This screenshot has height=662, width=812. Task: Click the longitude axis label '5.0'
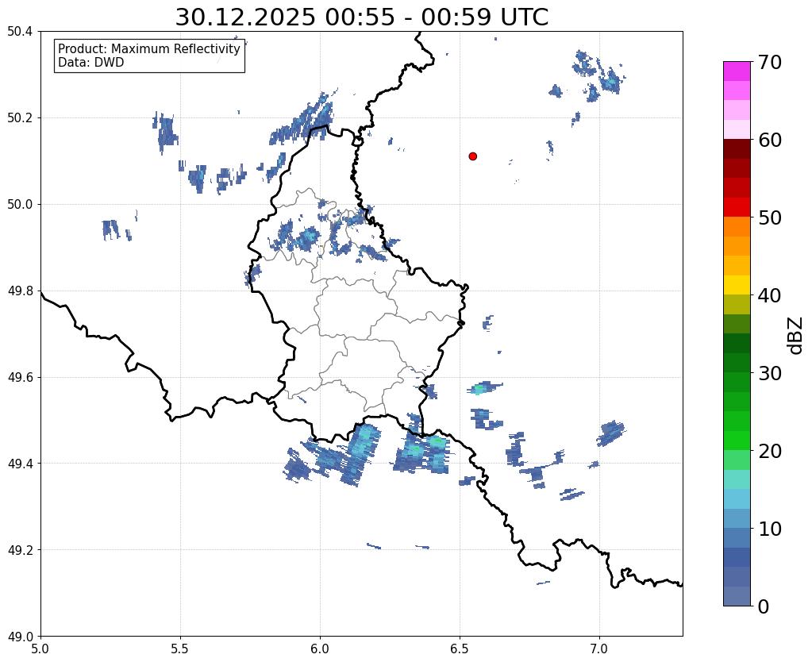click(x=40, y=649)
